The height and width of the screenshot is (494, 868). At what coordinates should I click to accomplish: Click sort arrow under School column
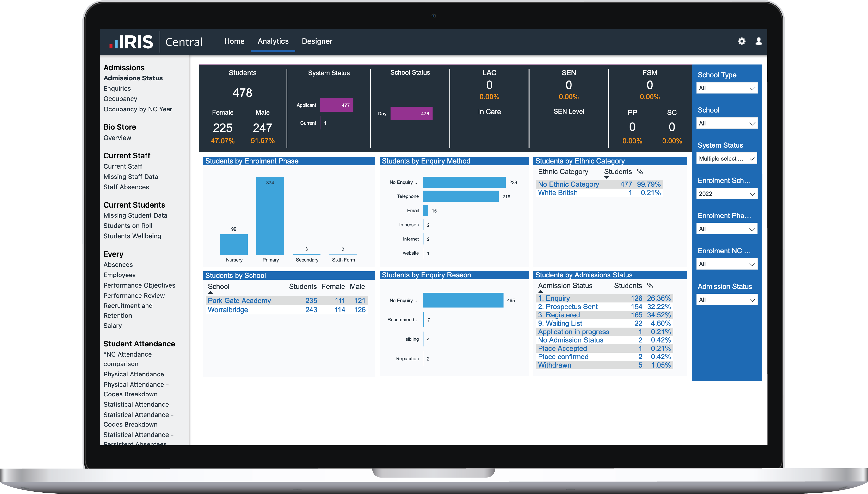point(211,292)
